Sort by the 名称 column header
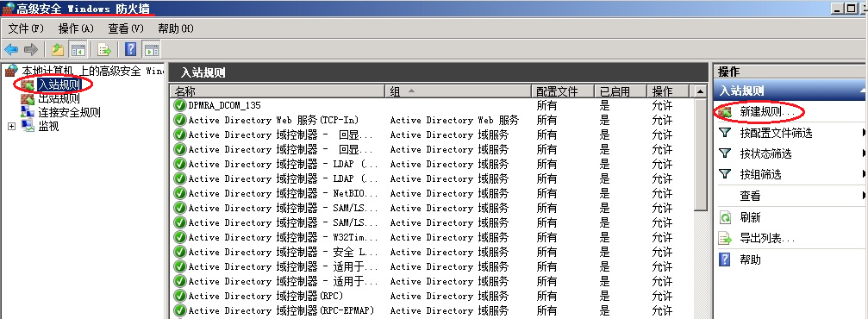Screen dimensions: 868x319 278,91
